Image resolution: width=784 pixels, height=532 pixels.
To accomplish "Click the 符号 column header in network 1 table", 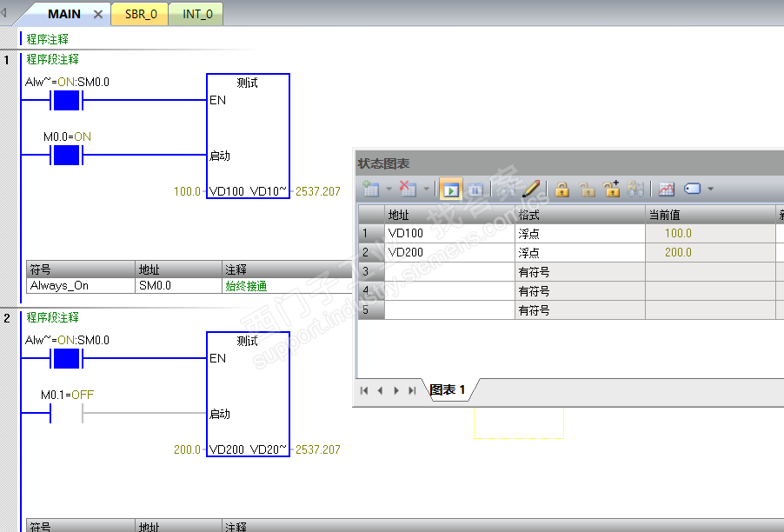I will pos(81,269).
